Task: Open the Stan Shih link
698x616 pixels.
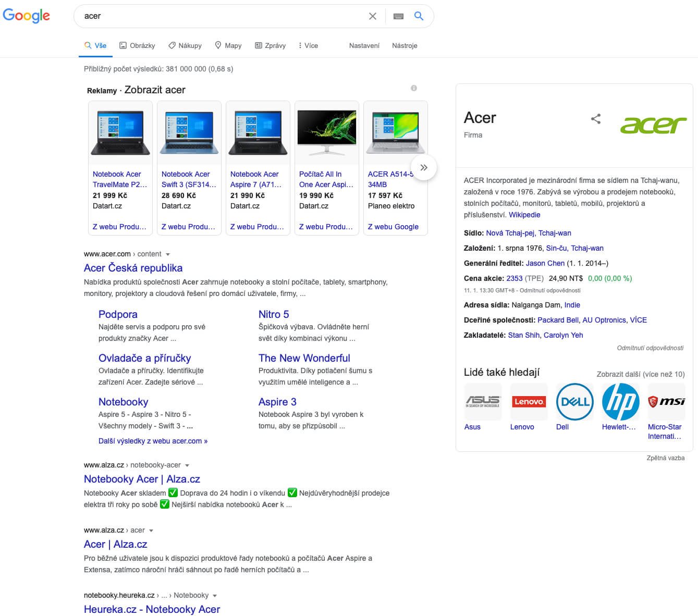Action: pyautogui.click(x=524, y=335)
